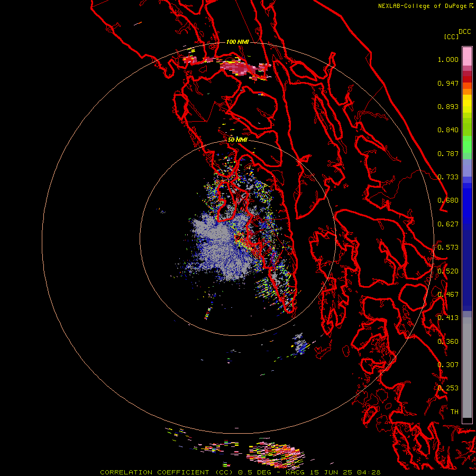Click the 50 NMI range ring label
The image size is (476, 476).
[237, 140]
